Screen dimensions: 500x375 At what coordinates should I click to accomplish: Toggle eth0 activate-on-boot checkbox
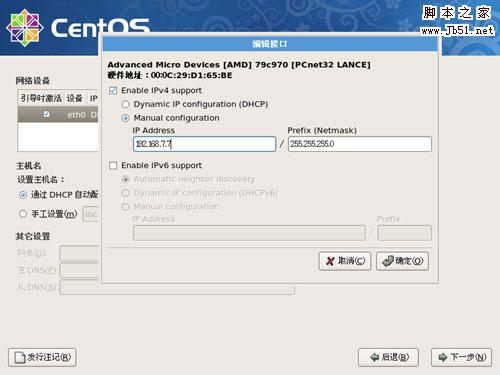(x=46, y=115)
